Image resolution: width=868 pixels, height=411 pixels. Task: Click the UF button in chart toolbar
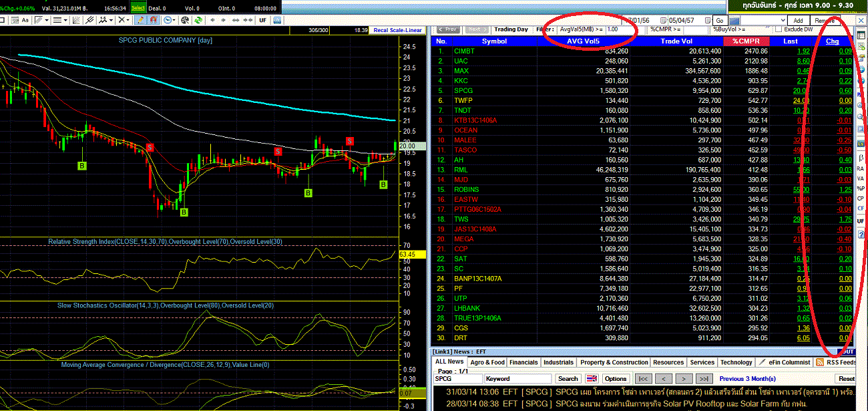262,20
